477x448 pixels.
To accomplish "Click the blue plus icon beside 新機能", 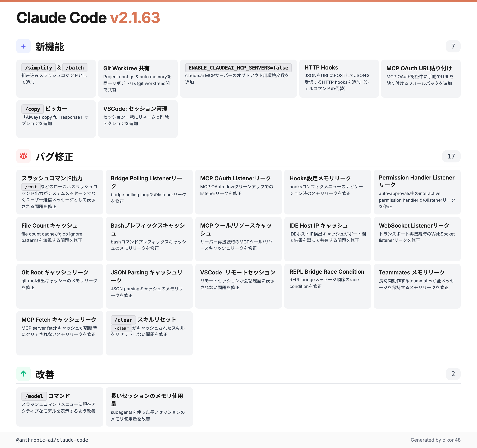I will 23,46.
